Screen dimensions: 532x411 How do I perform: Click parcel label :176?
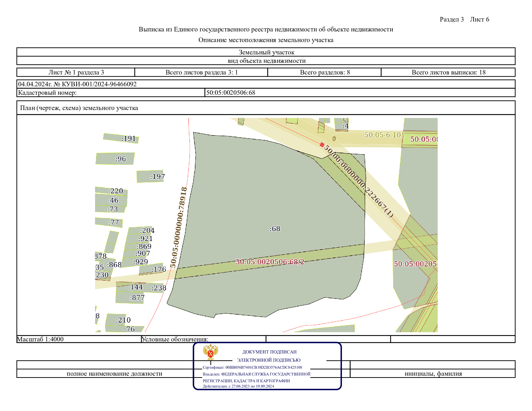pyautogui.click(x=158, y=269)
